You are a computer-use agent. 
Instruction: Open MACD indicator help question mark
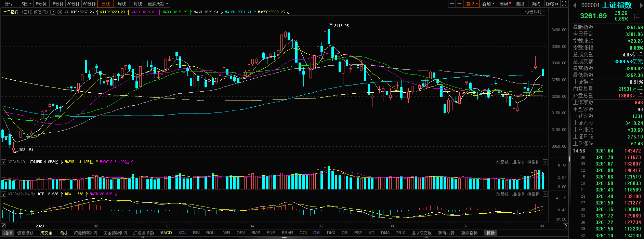pyautogui.click(x=4, y=194)
